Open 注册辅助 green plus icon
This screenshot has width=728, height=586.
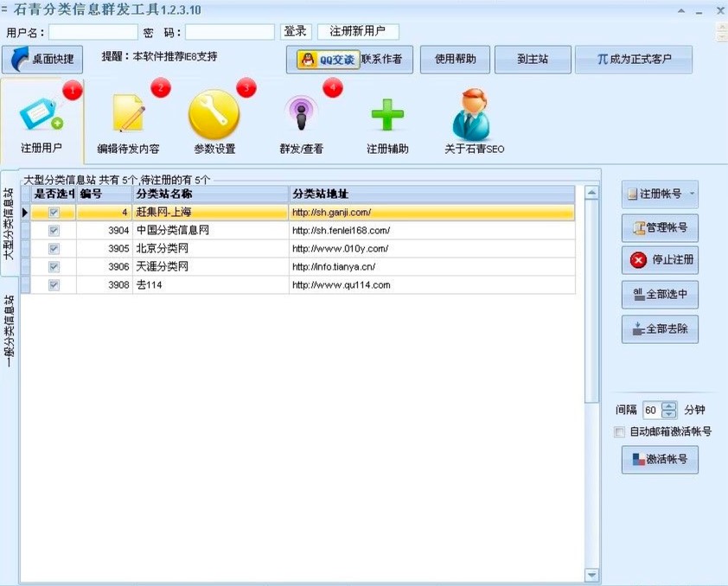[386, 114]
